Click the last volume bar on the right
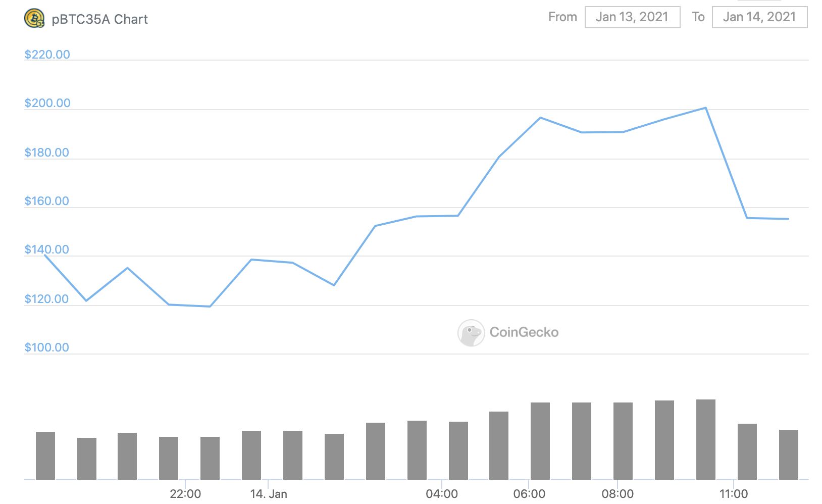The height and width of the screenshot is (504, 822). 789,455
